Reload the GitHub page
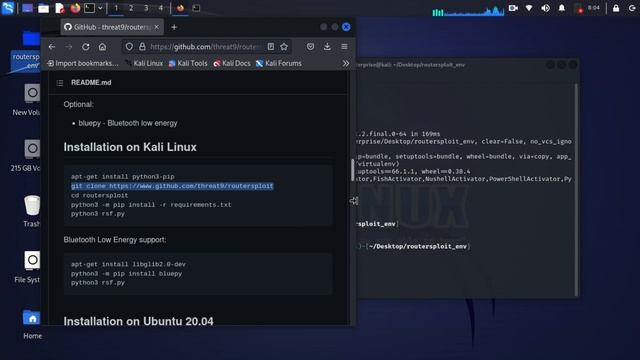Screen dimensions: 640x360 [86, 47]
